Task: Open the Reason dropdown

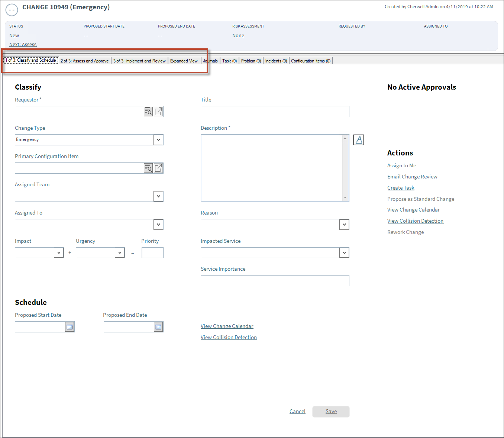Action: (x=344, y=225)
